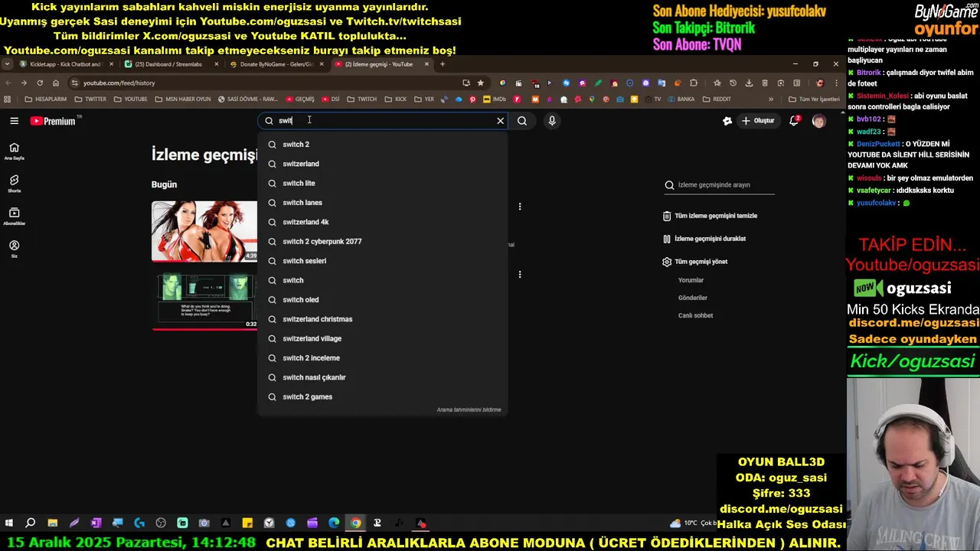Choose the "switzerland christmas" suggestion

[383, 319]
